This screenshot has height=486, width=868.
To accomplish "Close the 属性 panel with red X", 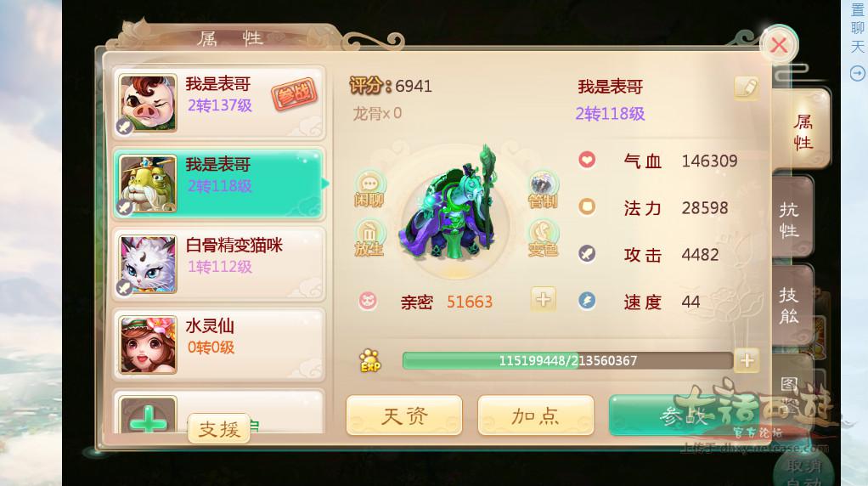I will click(779, 45).
